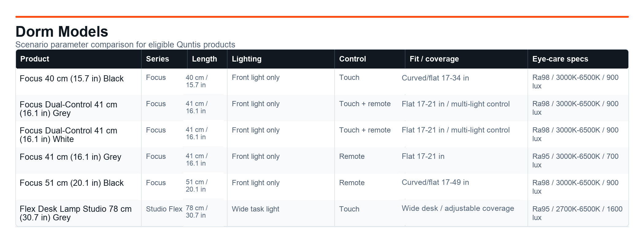Select Focus 40 cm (15.7 in) Black row
644x243 pixels.
point(322,82)
